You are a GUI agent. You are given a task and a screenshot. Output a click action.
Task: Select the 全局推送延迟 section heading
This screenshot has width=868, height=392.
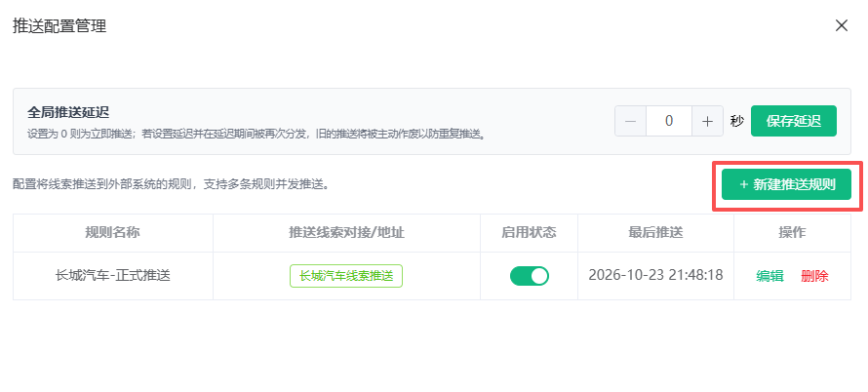coord(68,112)
